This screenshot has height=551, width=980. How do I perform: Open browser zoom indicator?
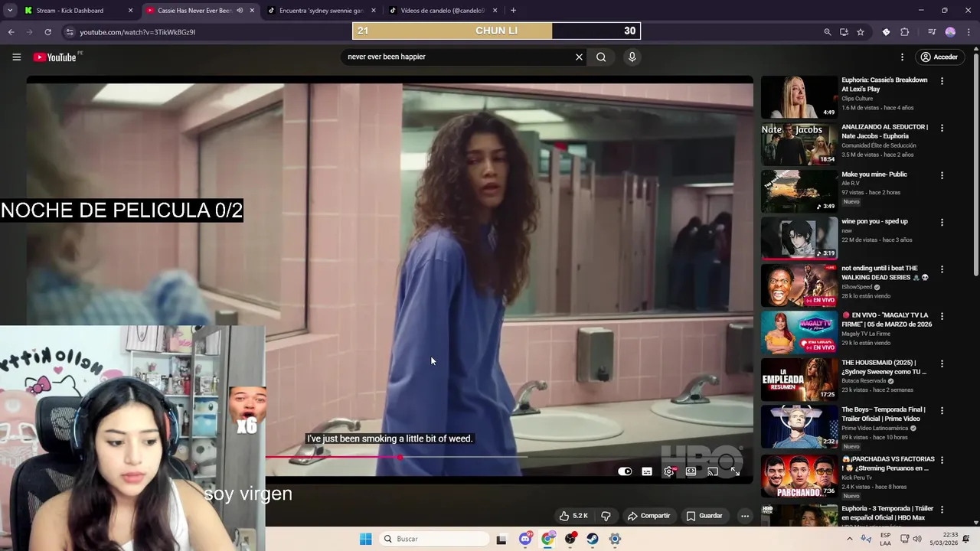(x=828, y=31)
